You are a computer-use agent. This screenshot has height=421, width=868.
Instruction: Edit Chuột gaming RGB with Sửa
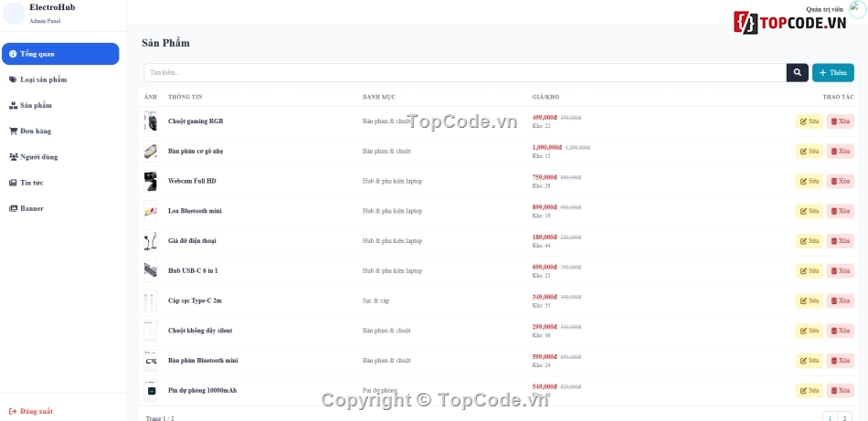tap(810, 121)
